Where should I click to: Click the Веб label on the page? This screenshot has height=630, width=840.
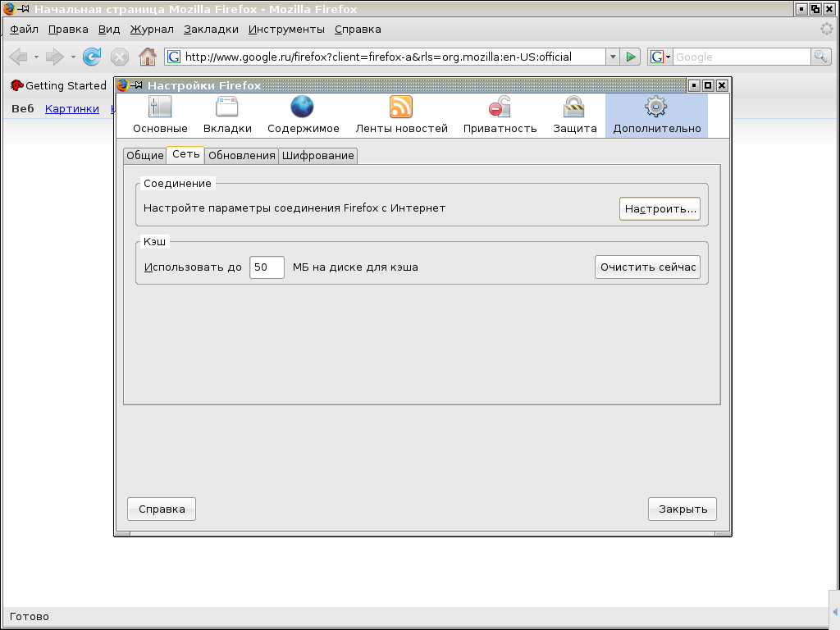(x=22, y=109)
